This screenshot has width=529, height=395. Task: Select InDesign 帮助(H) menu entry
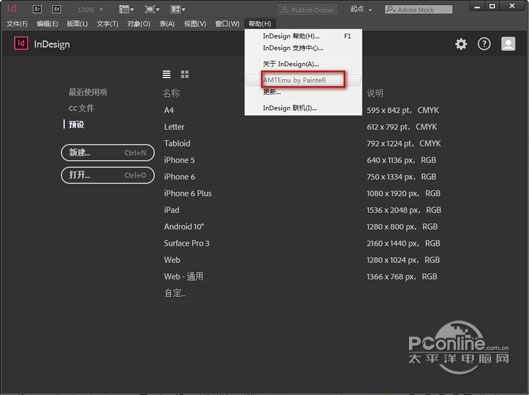point(303,36)
